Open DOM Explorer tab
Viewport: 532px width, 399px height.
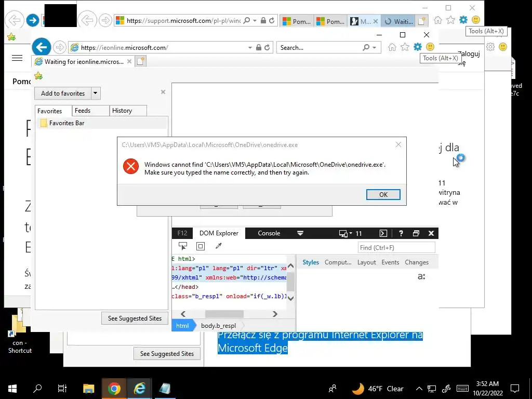pyautogui.click(x=219, y=233)
